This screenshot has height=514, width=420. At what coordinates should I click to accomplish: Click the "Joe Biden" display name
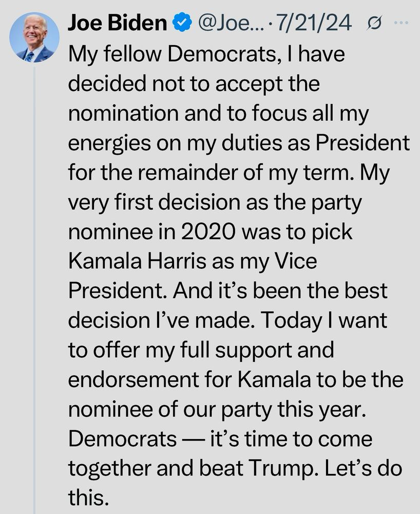(118, 22)
